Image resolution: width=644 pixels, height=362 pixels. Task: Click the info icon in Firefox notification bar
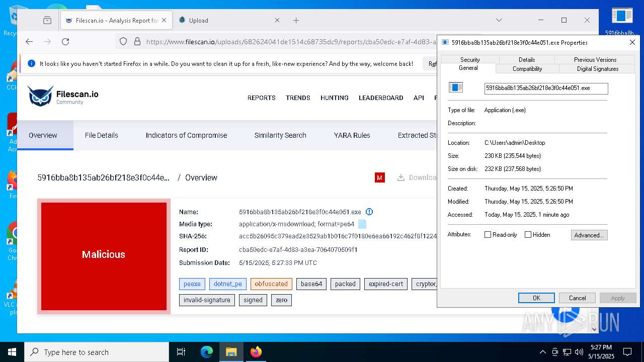pos(32,64)
